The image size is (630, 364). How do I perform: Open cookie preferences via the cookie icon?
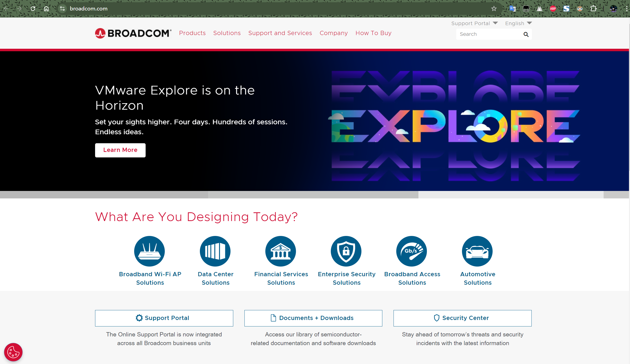coord(13,352)
